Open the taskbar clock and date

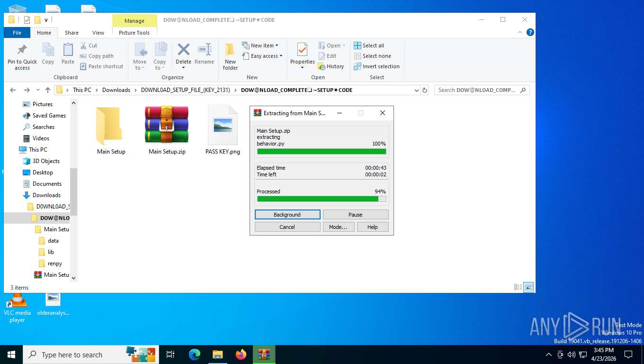click(x=603, y=355)
